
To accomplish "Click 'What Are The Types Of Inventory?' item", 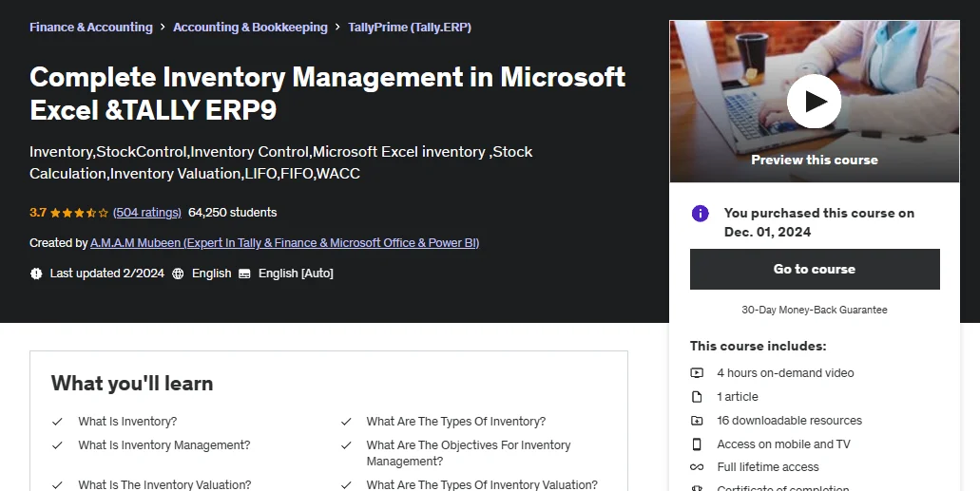I will pos(455,422).
